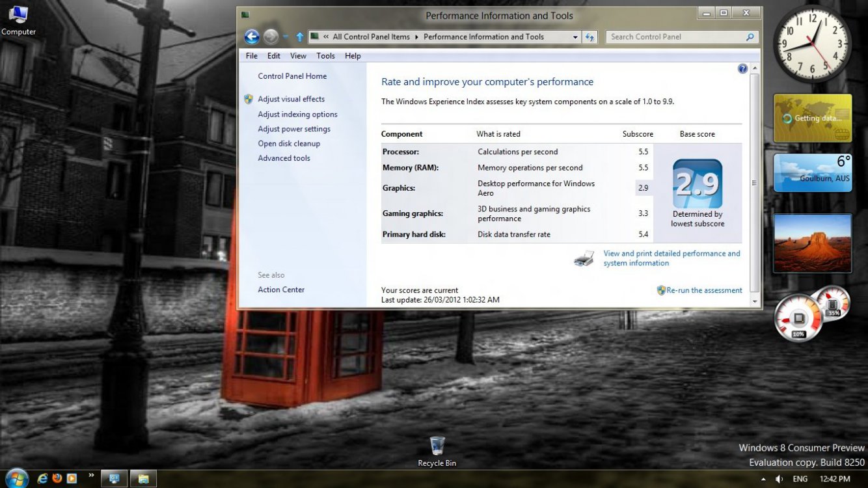The image size is (868, 488).
Task: Open the View menu
Action: pyautogui.click(x=298, y=56)
